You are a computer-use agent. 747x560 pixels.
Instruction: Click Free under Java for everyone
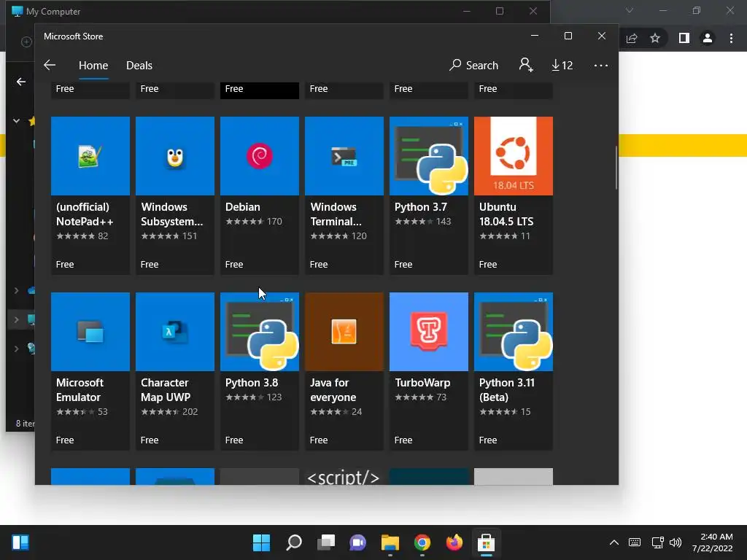click(319, 440)
